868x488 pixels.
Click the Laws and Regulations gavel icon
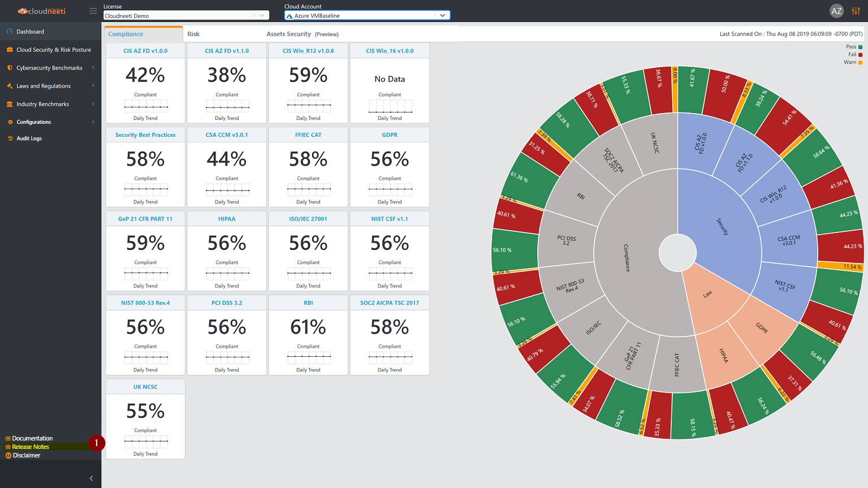point(10,86)
